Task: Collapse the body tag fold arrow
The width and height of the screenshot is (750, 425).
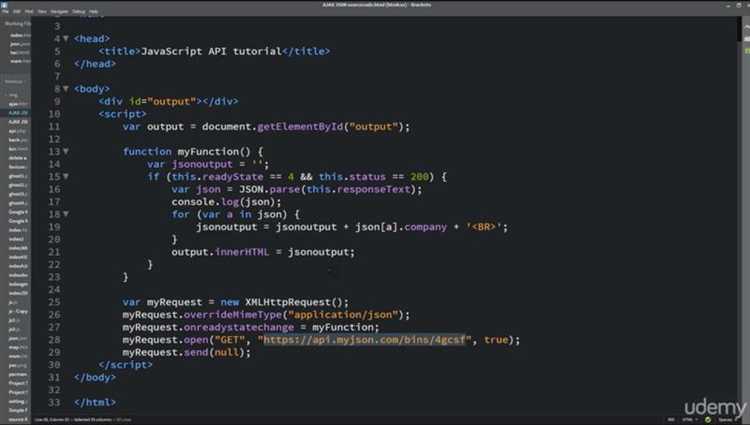Action: pos(66,89)
